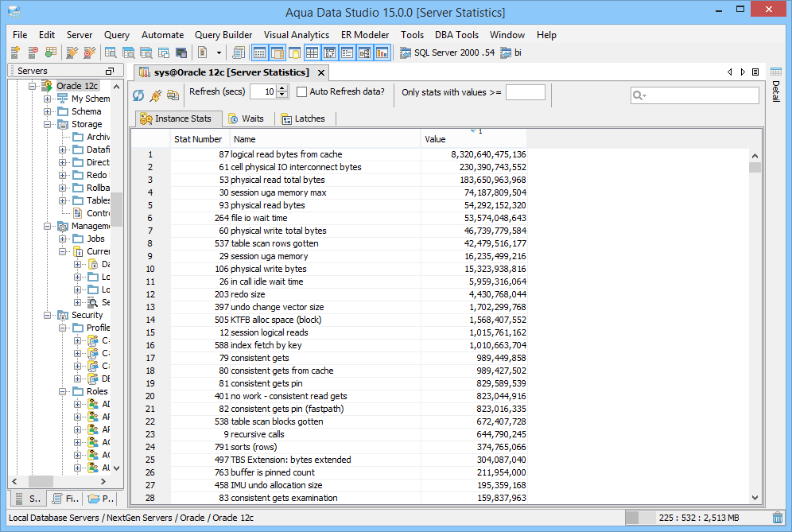
Task: Sort by the Name column header
Action: click(x=325, y=139)
